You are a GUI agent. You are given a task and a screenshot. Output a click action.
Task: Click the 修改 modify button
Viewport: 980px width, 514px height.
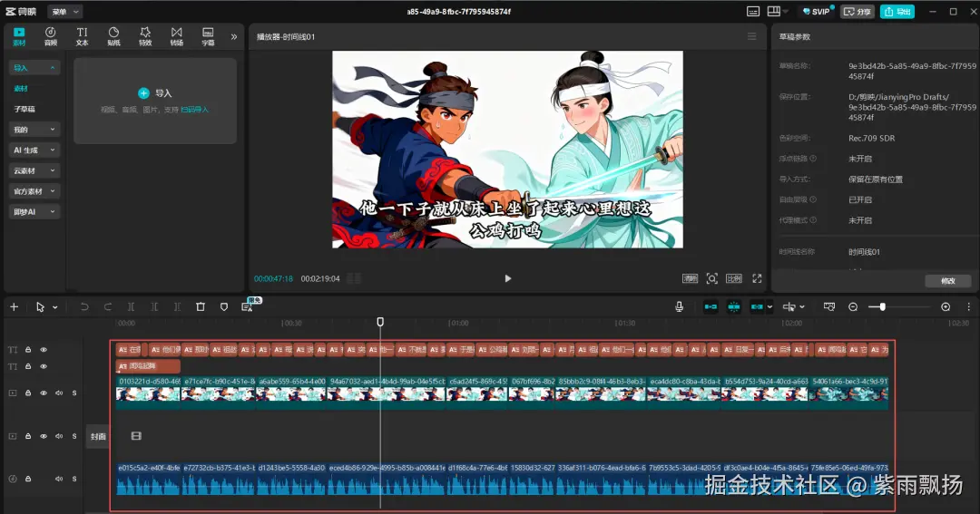pyautogui.click(x=948, y=281)
